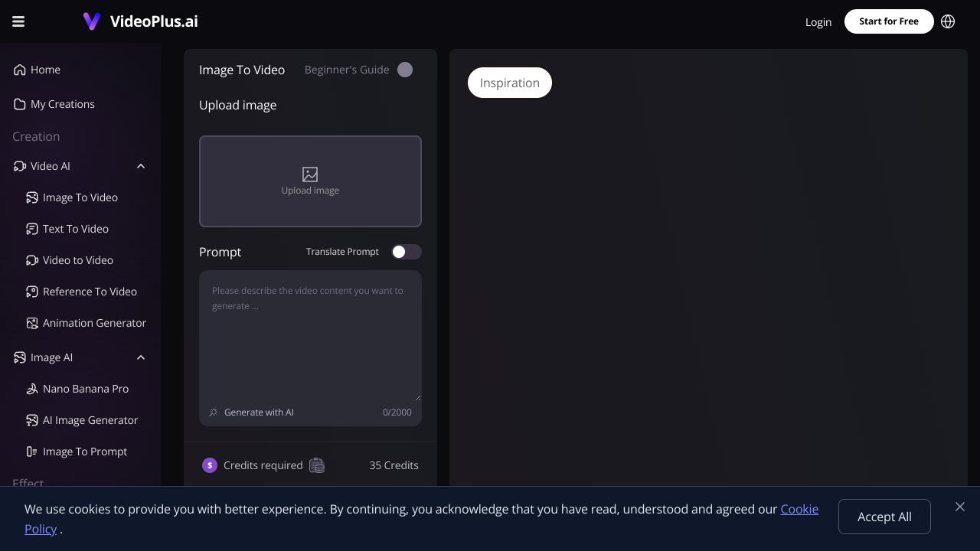980x551 pixels.
Task: Open the Cookie Policy link
Action: click(799, 509)
